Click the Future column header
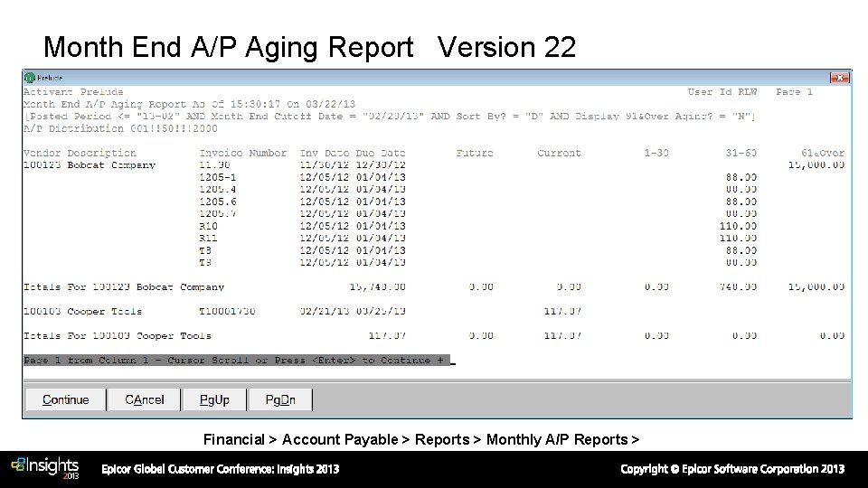Image resolution: width=868 pixels, height=488 pixels. [x=475, y=153]
